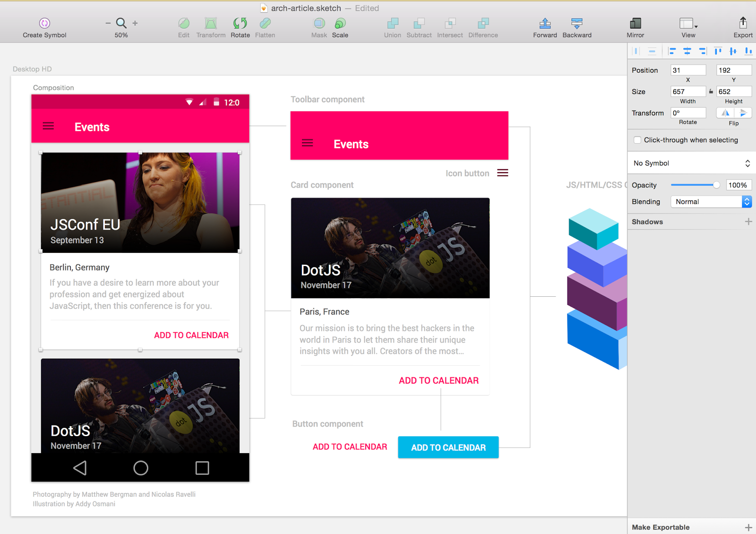Screen dimensions: 756x534
Task: Zoom in with the plus button
Action: pyautogui.click(x=135, y=23)
